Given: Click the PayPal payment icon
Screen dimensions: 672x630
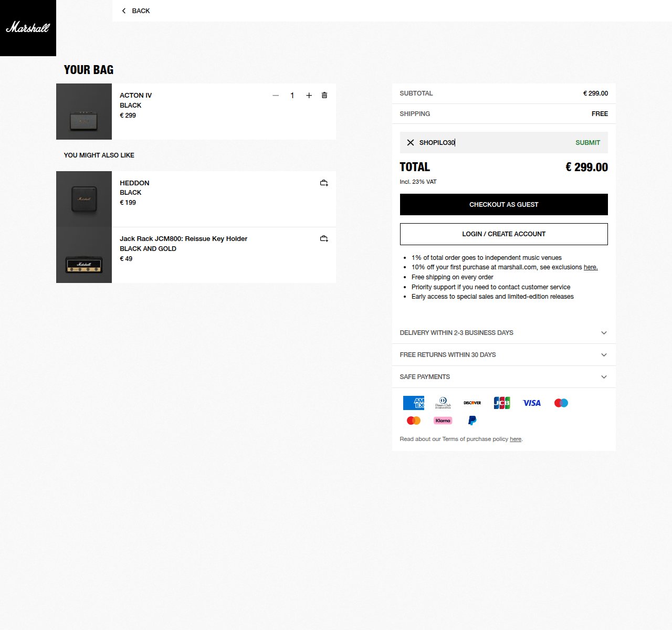Looking at the screenshot, I should pos(472,421).
